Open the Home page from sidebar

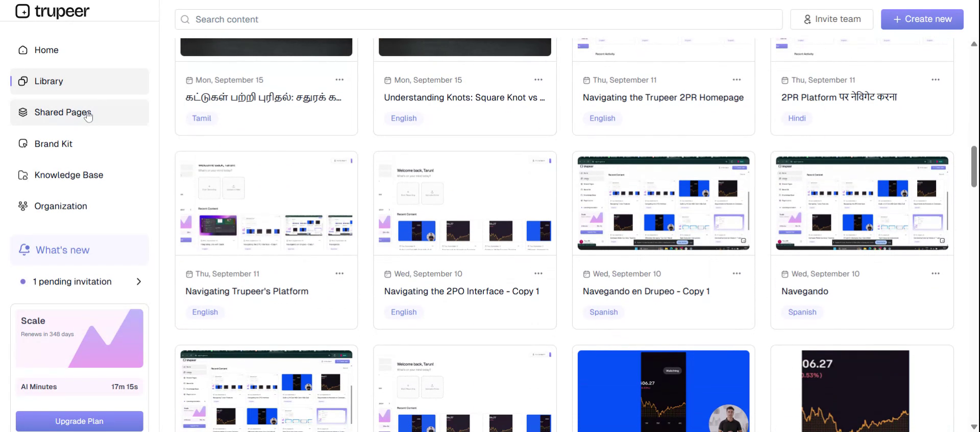(x=79, y=50)
